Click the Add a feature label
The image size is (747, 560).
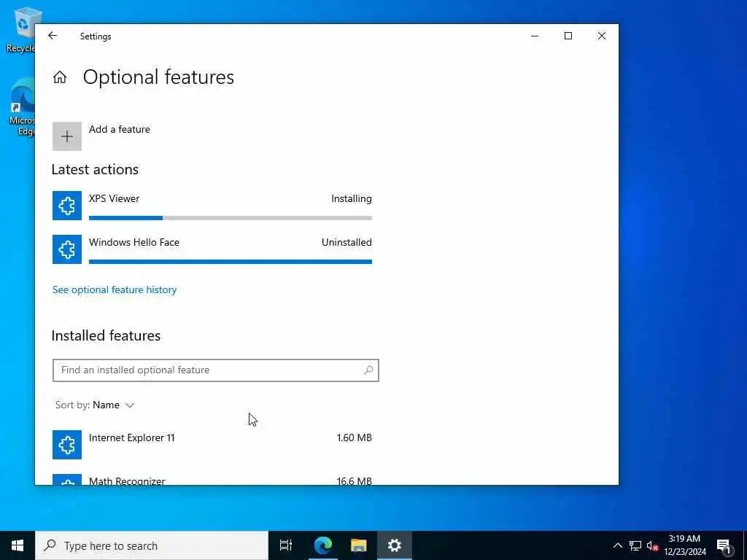(119, 129)
